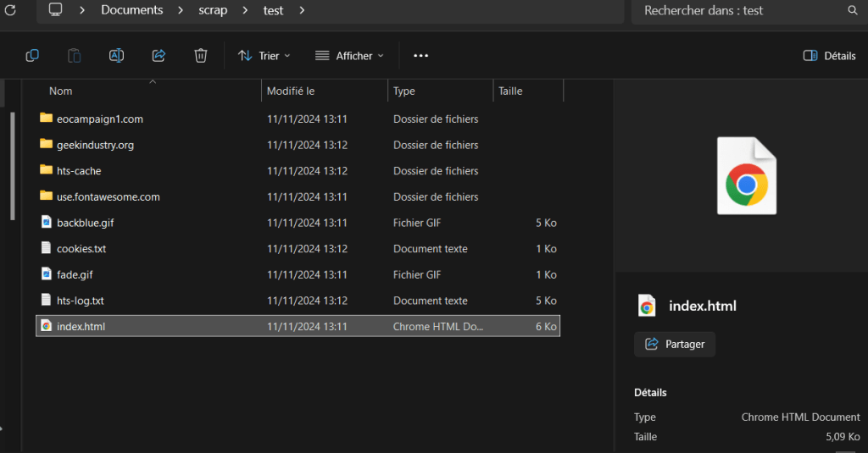Open the Afficher view dropdown
The image size is (868, 453).
pos(349,56)
